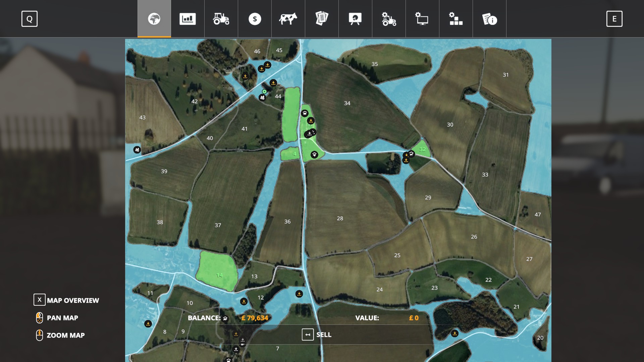Open the finances dollar tab
The height and width of the screenshot is (362, 644).
[255, 19]
